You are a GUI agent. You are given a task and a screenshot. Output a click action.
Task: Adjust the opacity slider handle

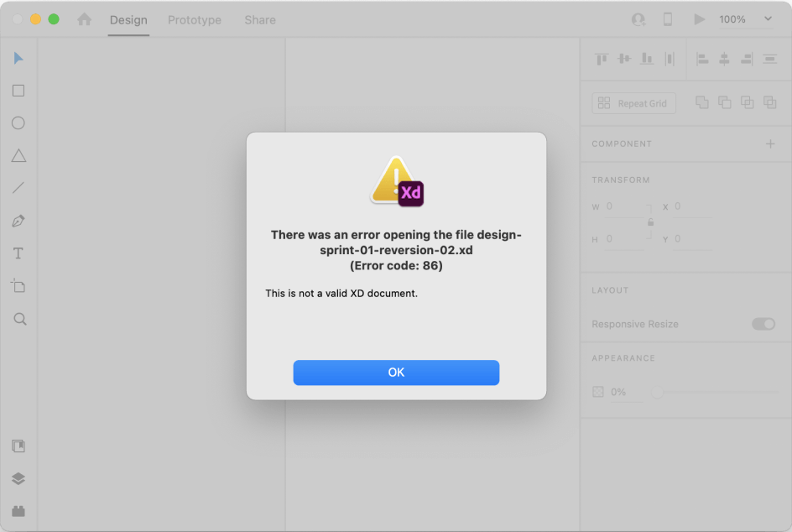658,392
